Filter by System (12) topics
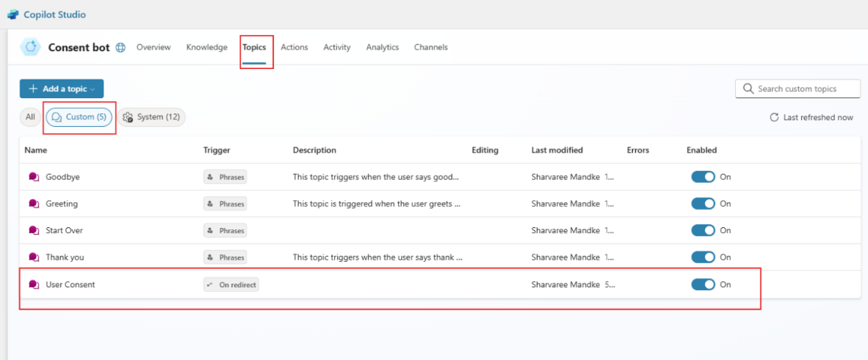The width and height of the screenshot is (868, 360). (151, 117)
